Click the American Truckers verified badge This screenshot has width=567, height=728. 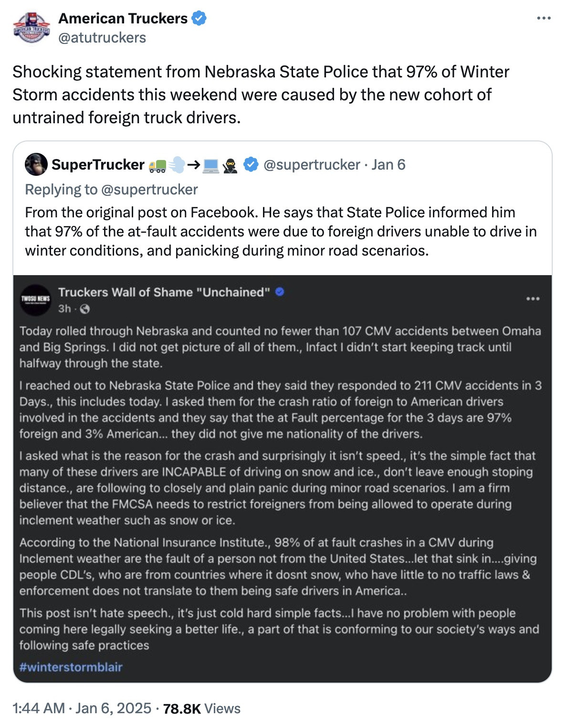coord(199,19)
